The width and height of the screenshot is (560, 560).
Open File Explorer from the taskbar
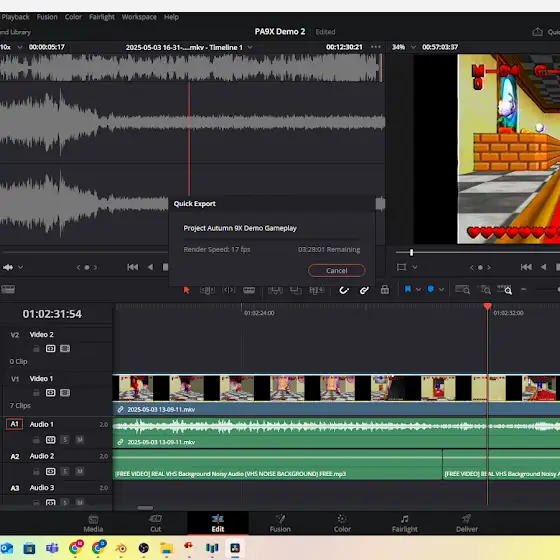click(166, 548)
